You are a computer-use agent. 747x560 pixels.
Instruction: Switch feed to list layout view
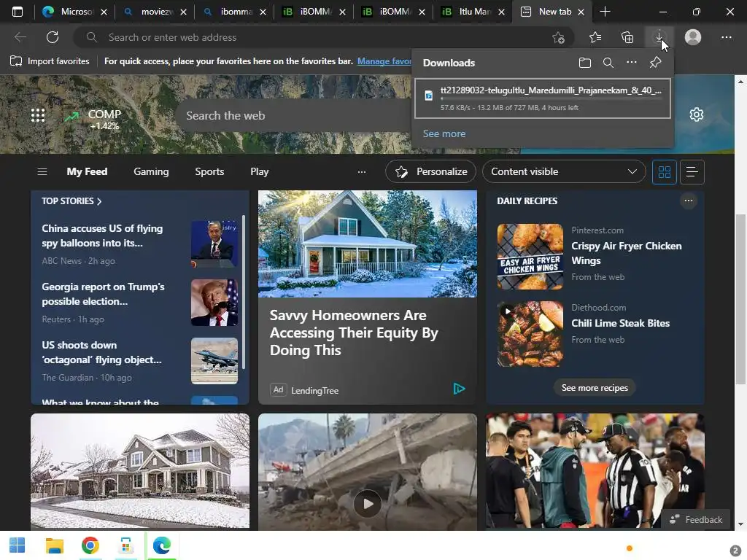point(692,172)
